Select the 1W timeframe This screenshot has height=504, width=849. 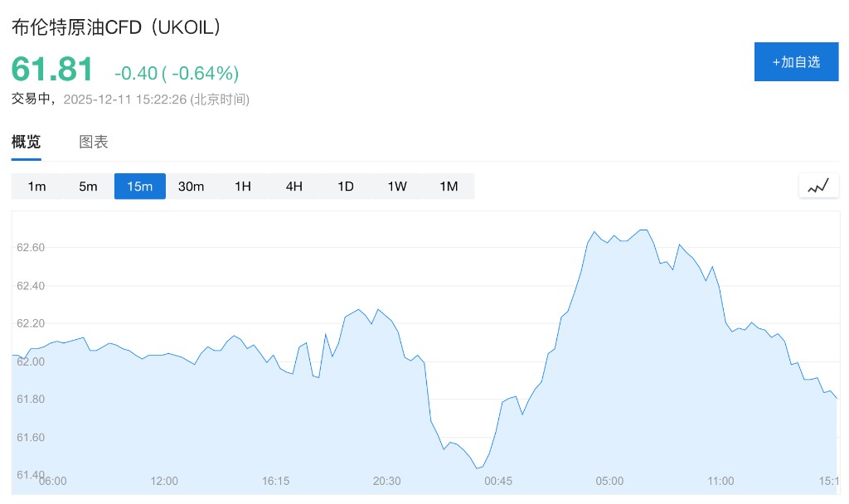click(x=396, y=187)
